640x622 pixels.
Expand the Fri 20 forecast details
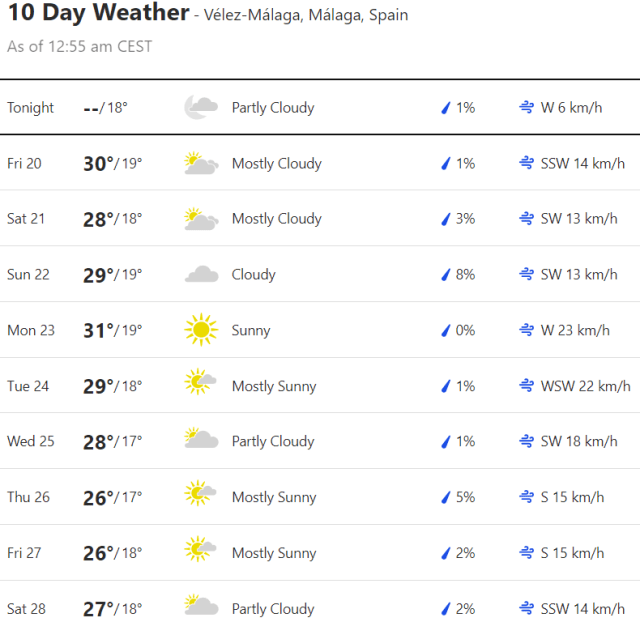tap(320, 163)
